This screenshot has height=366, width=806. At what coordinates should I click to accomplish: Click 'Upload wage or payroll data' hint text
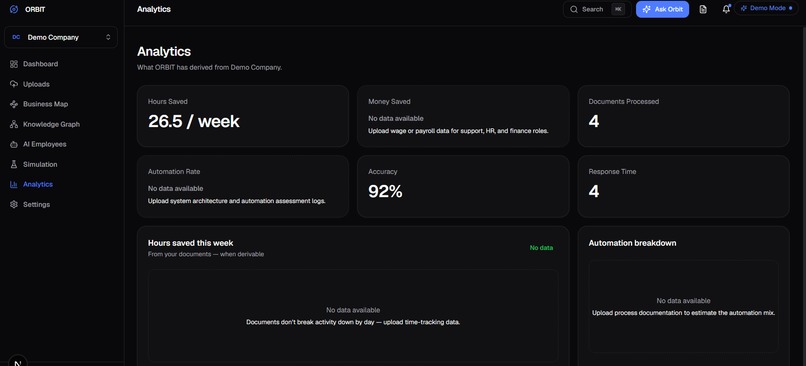click(x=459, y=131)
